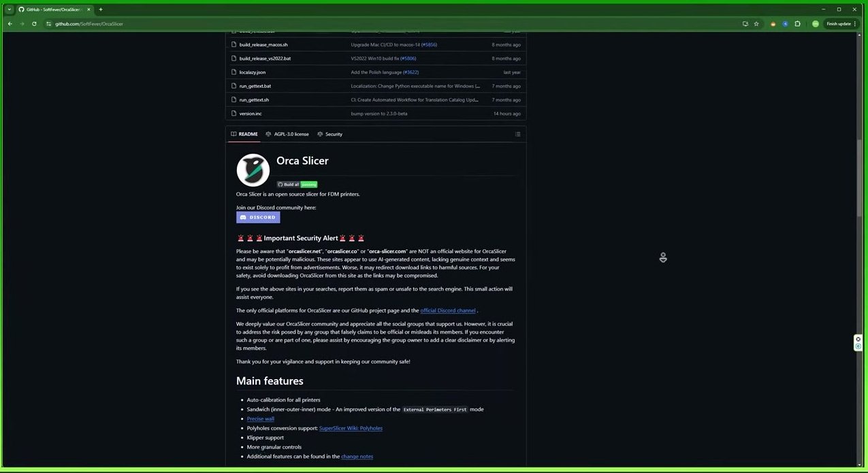
Task: Open localazy.json file
Action: 253,72
